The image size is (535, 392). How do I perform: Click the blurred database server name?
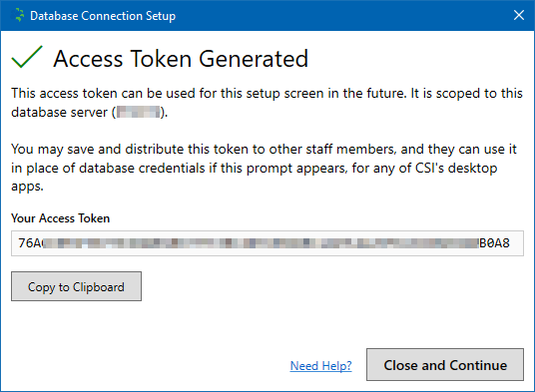pos(138,112)
